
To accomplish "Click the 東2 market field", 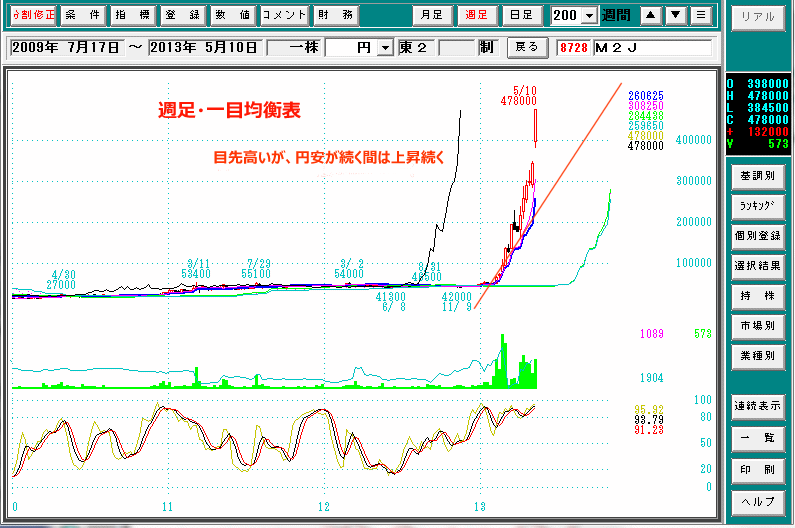I will [x=415, y=48].
